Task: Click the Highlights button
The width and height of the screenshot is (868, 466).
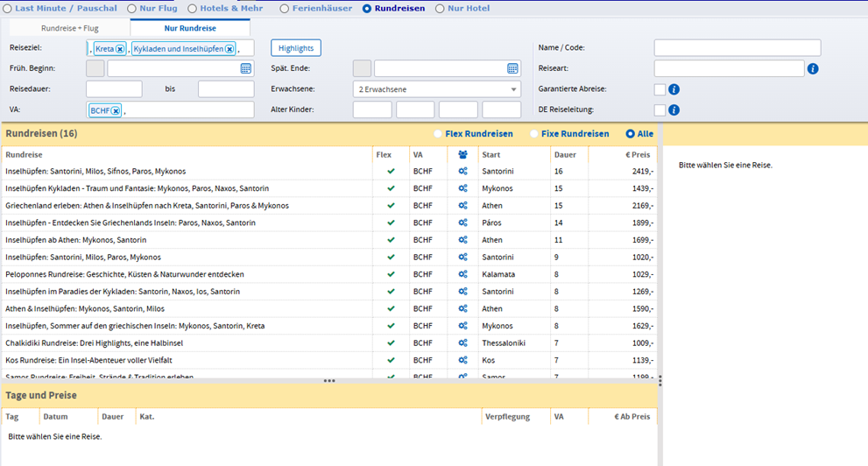Action: [x=295, y=48]
